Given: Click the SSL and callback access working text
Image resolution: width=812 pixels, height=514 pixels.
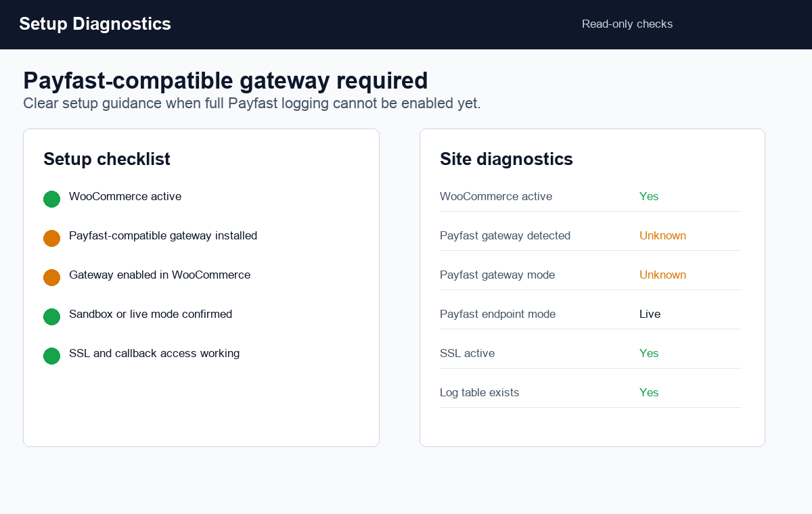Looking at the screenshot, I should [154, 353].
